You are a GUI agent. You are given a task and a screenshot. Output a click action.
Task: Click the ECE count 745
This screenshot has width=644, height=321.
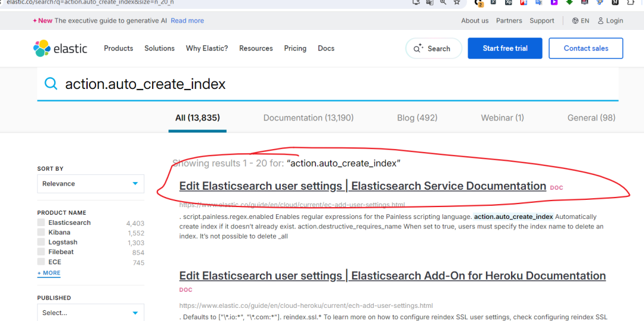[138, 263]
